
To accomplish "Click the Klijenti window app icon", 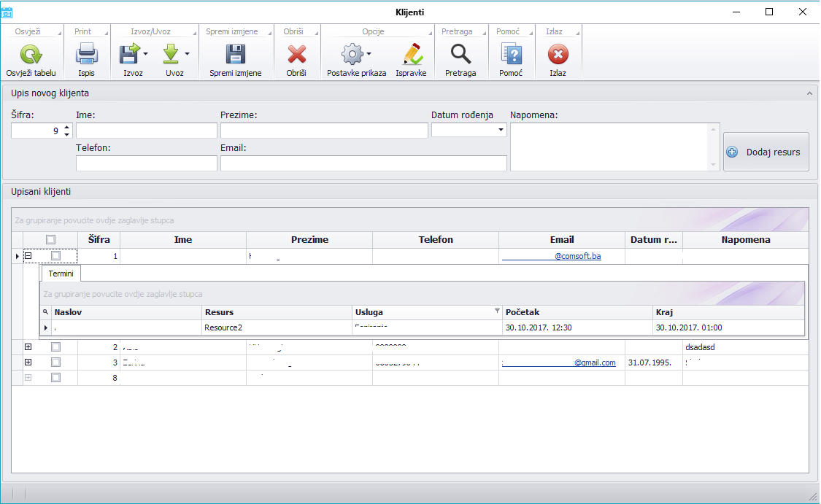I will click(x=7, y=12).
